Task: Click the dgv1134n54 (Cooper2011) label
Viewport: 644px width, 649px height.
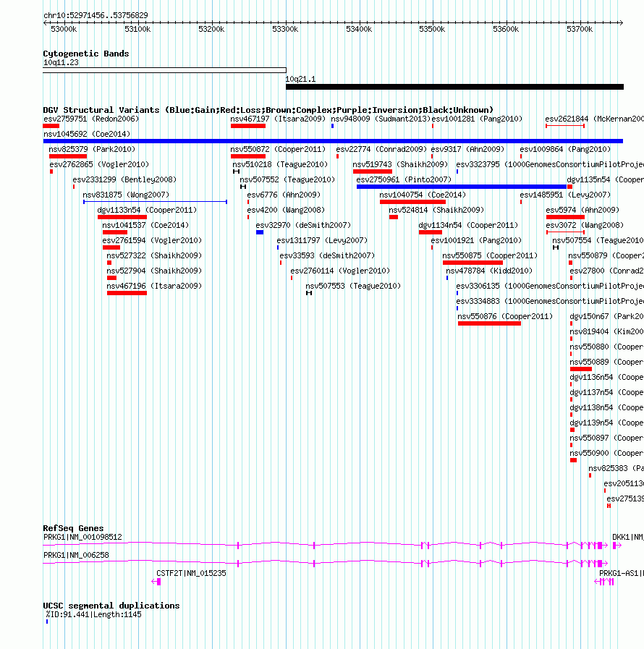Action: coord(468,225)
